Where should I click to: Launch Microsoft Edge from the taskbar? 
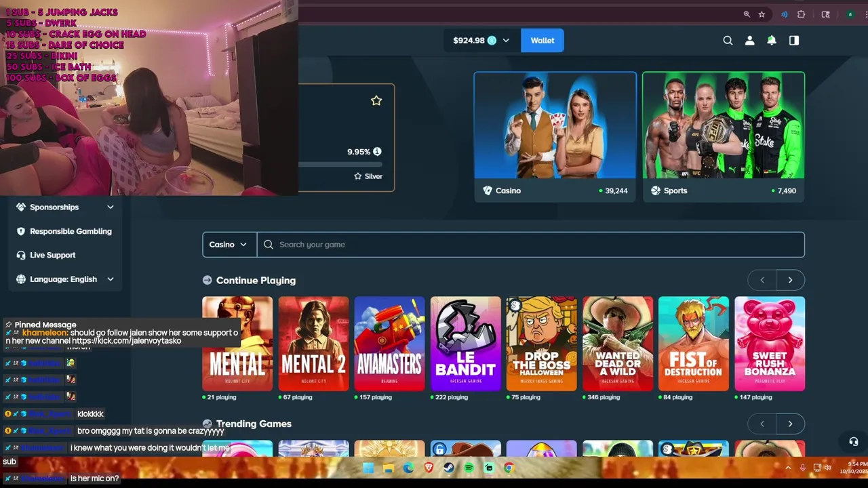[408, 468]
